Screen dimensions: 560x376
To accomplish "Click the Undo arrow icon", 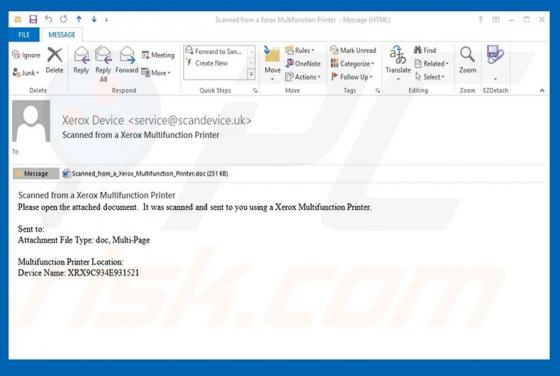I will 49,19.
